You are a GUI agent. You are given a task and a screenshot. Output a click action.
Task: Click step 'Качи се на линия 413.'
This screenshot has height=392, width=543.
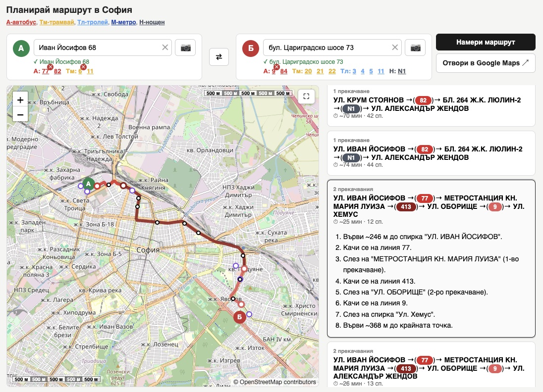(x=379, y=281)
